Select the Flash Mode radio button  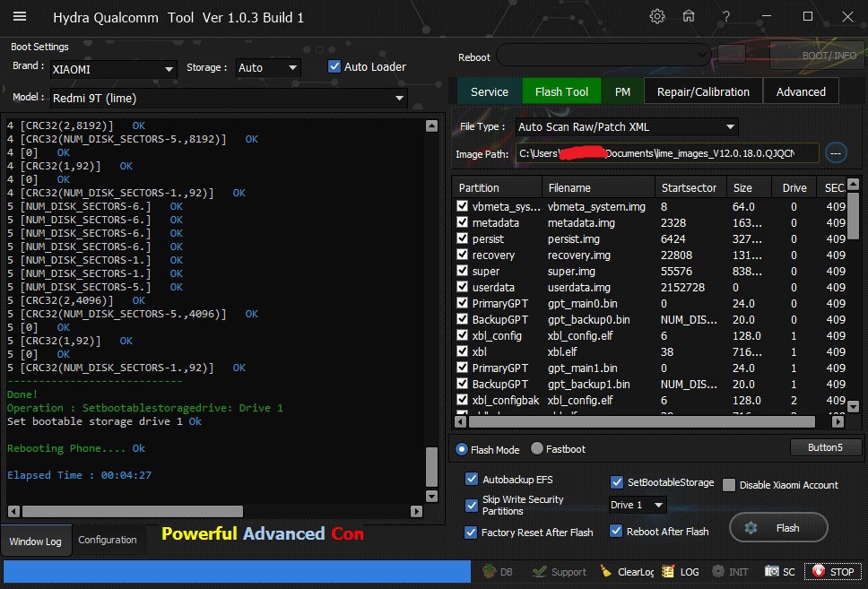(462, 449)
